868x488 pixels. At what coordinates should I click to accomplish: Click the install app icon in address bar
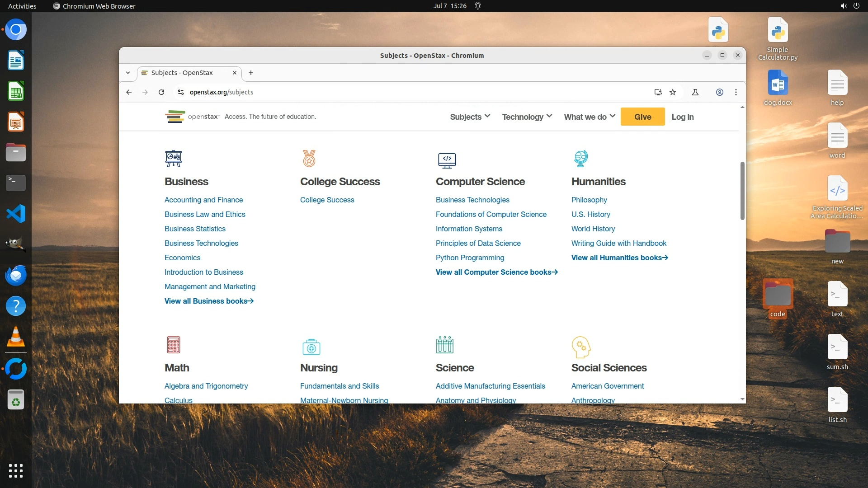[658, 92]
